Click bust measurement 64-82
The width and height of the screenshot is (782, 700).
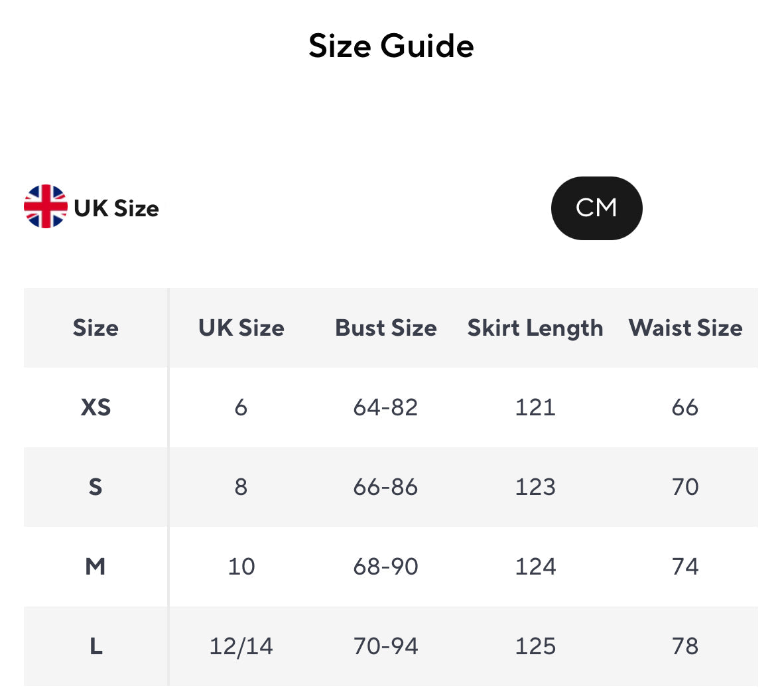click(x=385, y=407)
